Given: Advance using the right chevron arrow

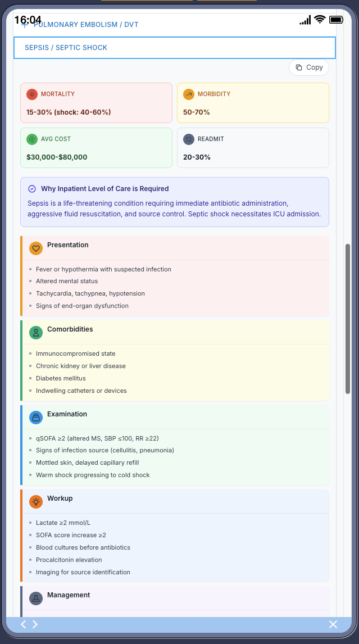Looking at the screenshot, I should [x=35, y=624].
